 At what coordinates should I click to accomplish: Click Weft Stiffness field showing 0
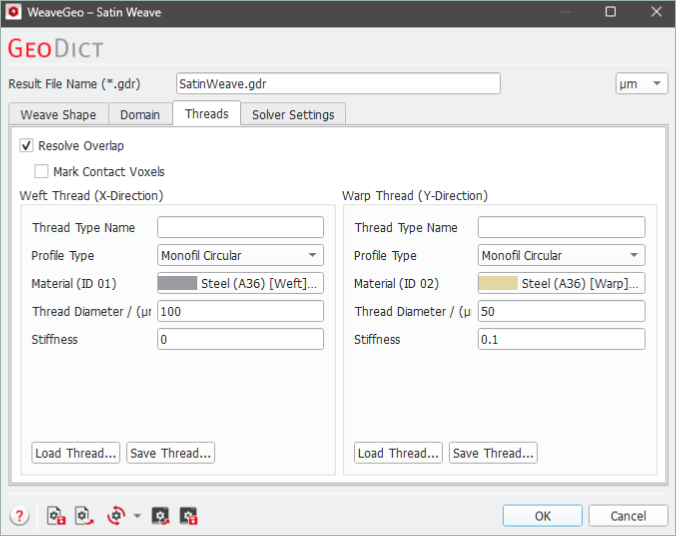(x=240, y=339)
